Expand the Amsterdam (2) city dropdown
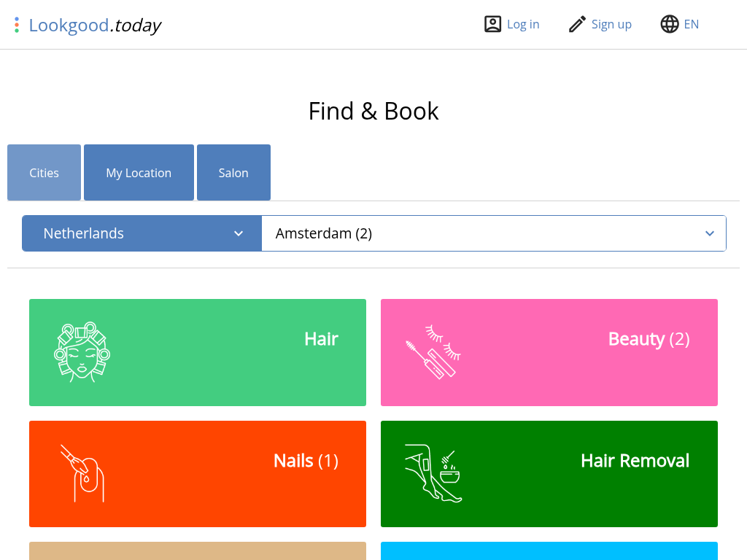 pos(481,233)
